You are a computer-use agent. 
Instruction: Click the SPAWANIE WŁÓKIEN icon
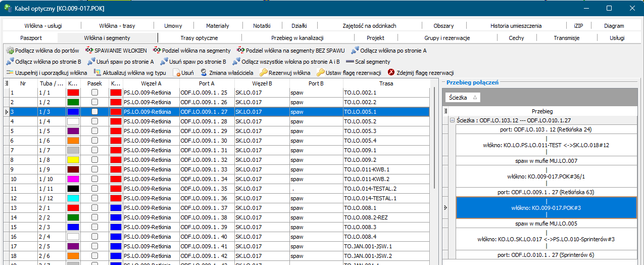[x=89, y=51]
